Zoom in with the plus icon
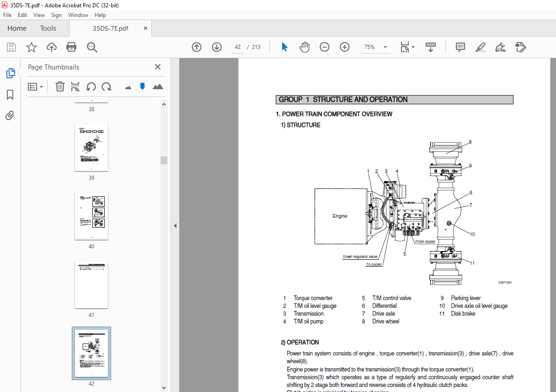Image resolution: width=556 pixels, height=392 pixels. click(345, 47)
